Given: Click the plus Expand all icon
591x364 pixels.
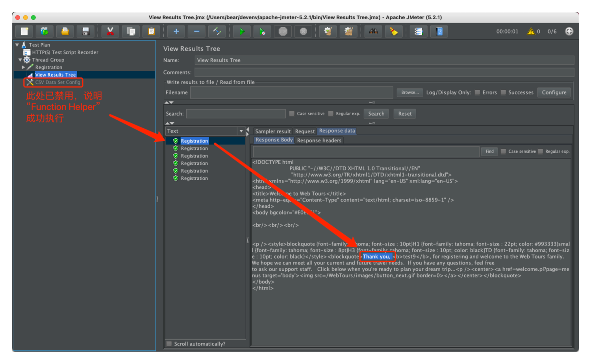Looking at the screenshot, I should [176, 31].
